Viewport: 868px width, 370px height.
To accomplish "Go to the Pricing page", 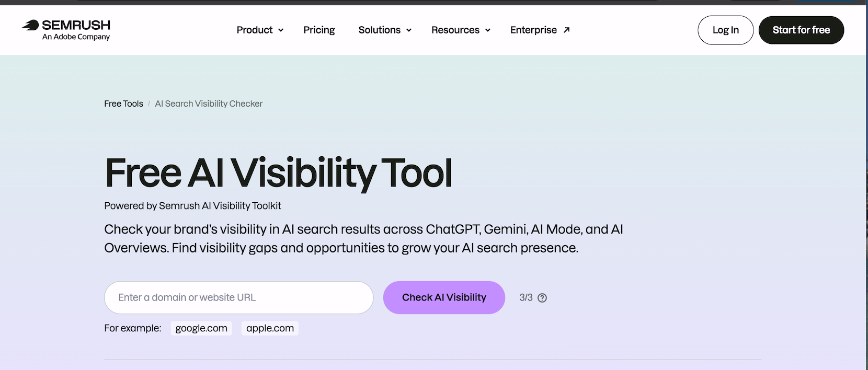I will 319,30.
